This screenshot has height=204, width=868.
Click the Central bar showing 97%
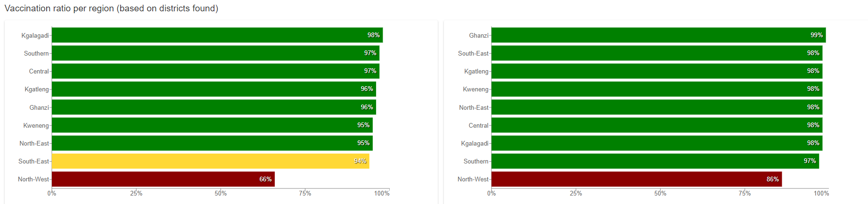(215, 71)
